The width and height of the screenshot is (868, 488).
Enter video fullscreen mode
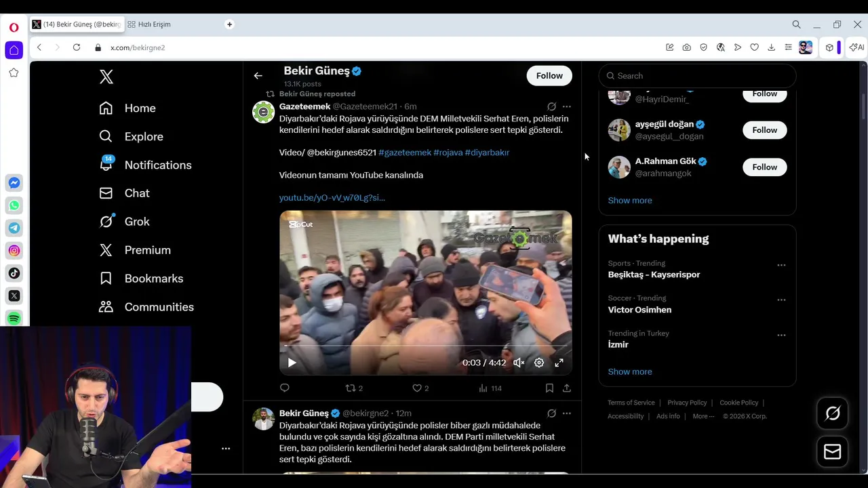(559, 363)
